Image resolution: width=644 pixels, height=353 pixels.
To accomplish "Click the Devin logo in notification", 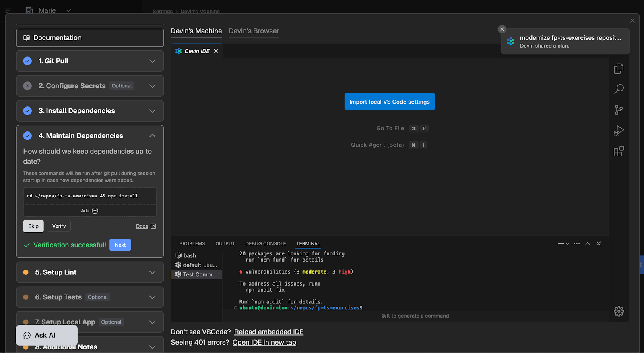I will pos(511,41).
